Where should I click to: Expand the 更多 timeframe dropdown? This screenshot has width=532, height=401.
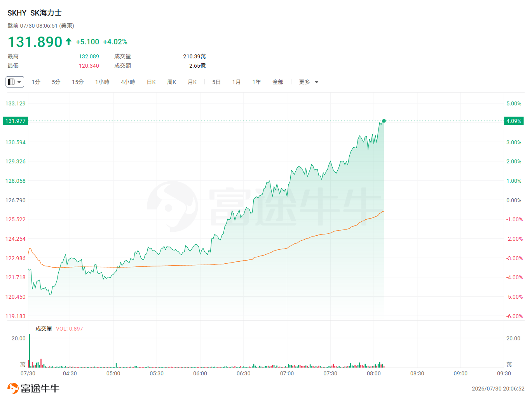309,82
